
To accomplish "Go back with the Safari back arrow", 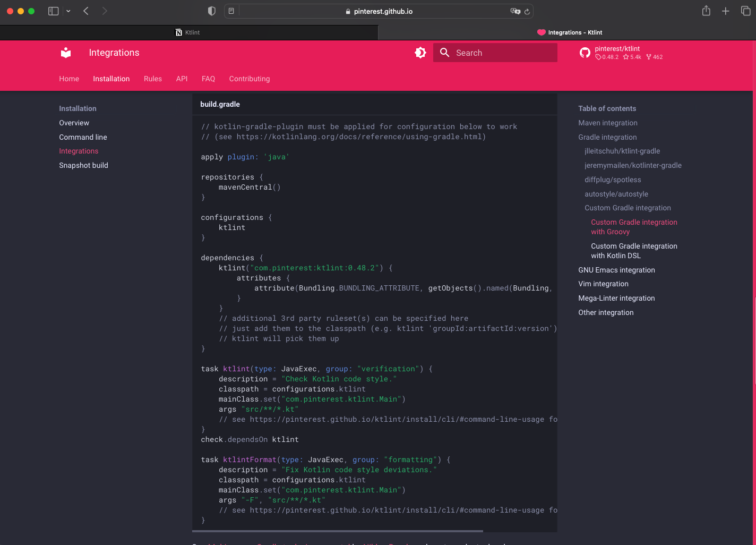I will [x=86, y=11].
